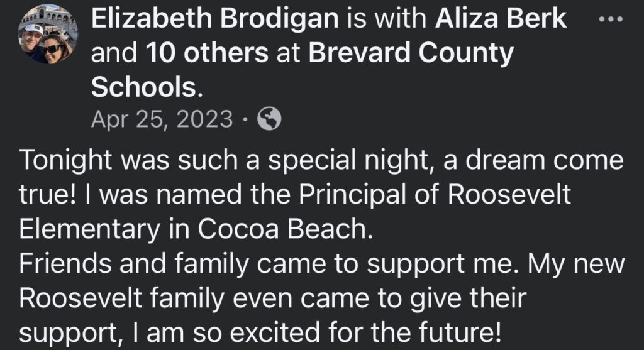
Task: Click the word Schools in the header
Action: point(143,87)
